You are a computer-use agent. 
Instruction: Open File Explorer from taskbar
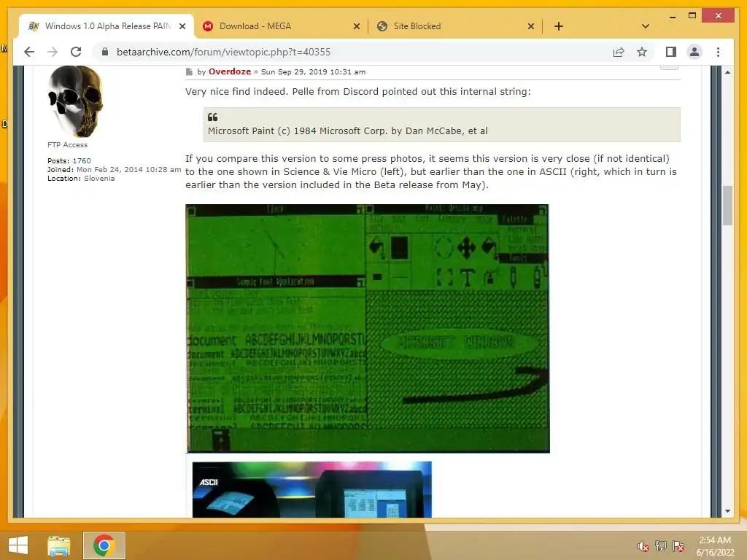pos(59,545)
